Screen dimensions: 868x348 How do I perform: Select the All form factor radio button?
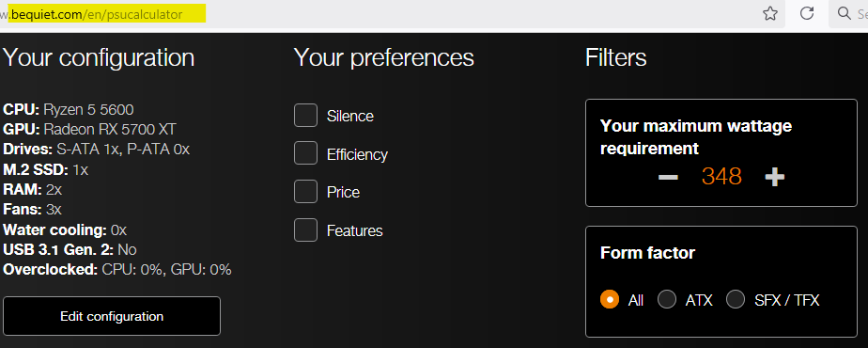click(x=610, y=300)
